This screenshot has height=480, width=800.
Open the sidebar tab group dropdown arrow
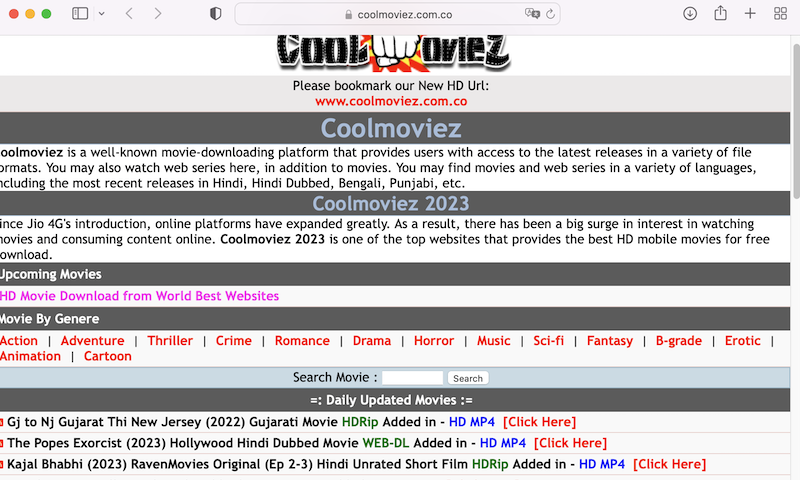point(102,14)
